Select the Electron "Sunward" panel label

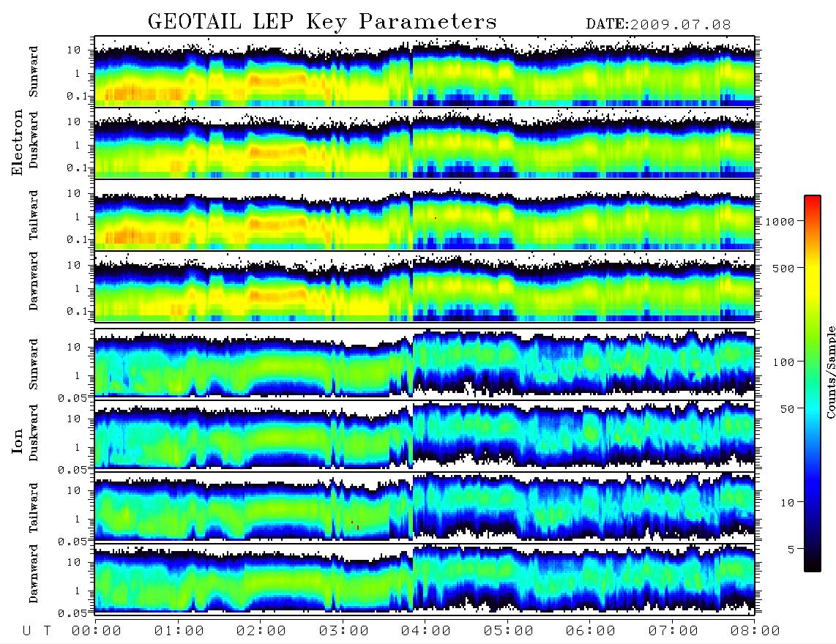click(34, 71)
